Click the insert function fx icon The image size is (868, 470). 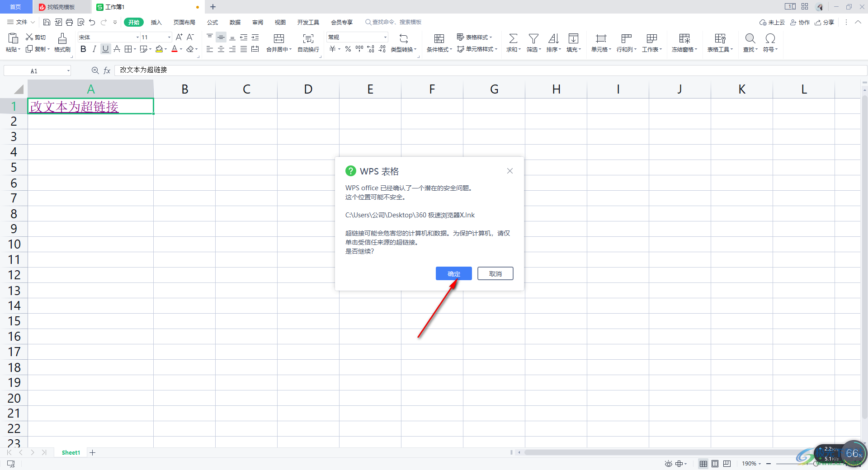click(x=107, y=70)
